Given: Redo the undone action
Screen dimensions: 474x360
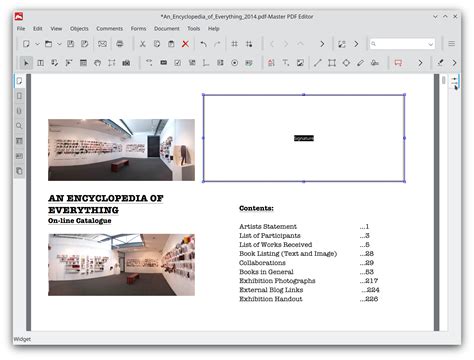Looking at the screenshot, I should [x=217, y=44].
